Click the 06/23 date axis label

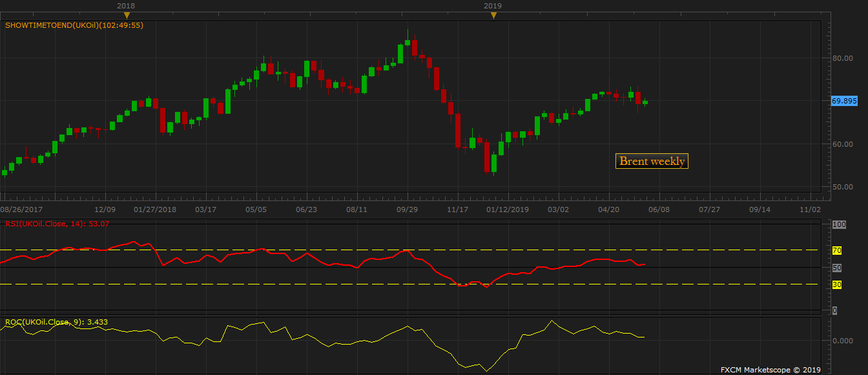[306, 209]
